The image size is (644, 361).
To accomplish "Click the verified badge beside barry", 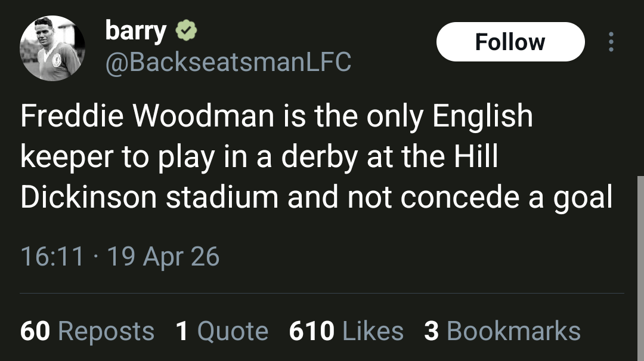I will click(x=187, y=31).
